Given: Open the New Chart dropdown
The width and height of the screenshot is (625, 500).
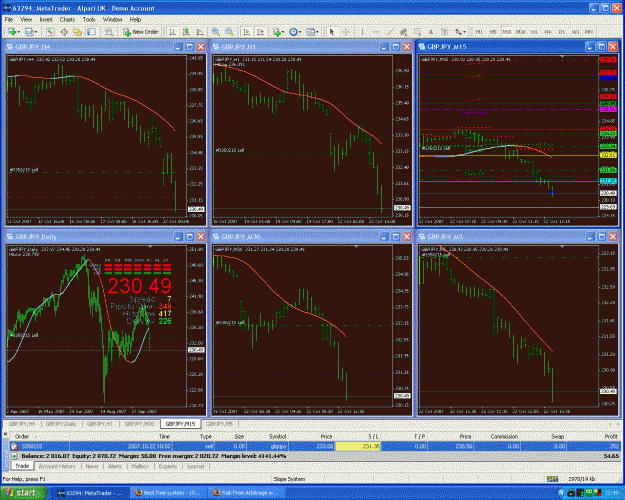Looking at the screenshot, I should point(14,32).
